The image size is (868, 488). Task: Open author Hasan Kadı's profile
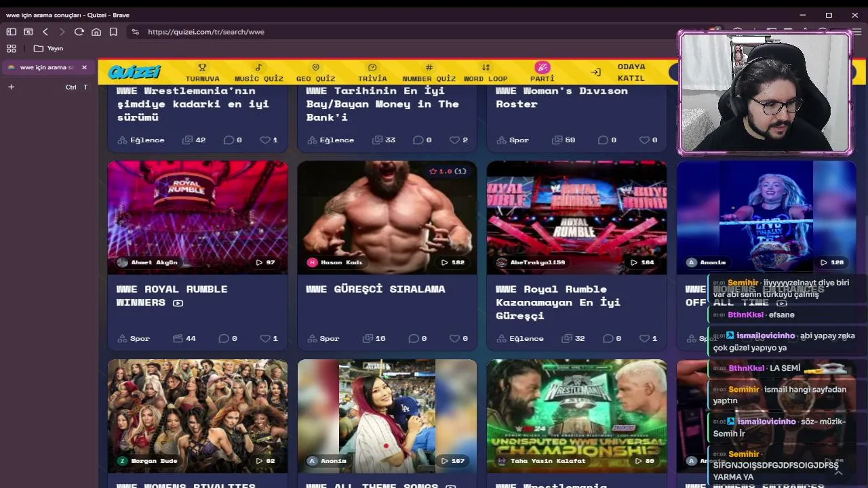click(334, 262)
